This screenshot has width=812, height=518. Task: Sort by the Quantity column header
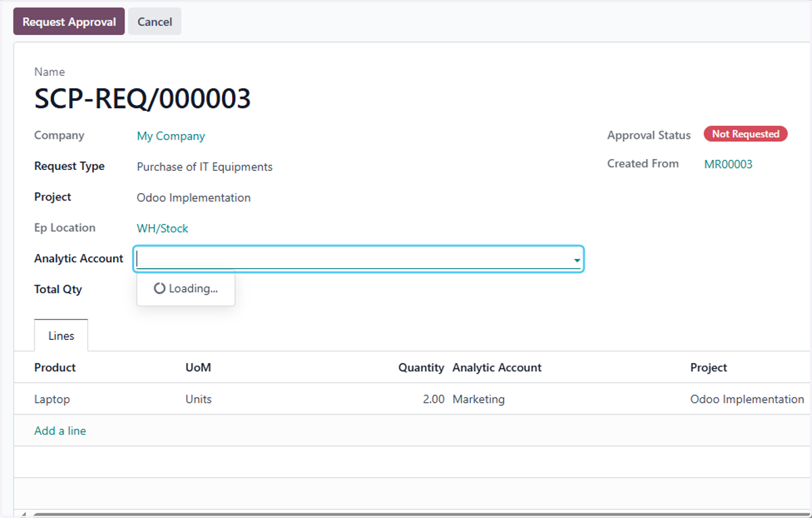(x=421, y=367)
